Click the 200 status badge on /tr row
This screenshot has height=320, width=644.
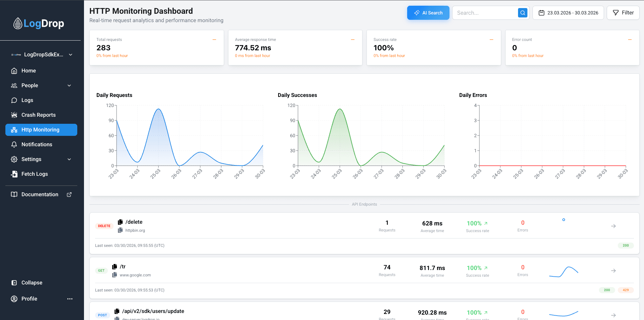607,290
